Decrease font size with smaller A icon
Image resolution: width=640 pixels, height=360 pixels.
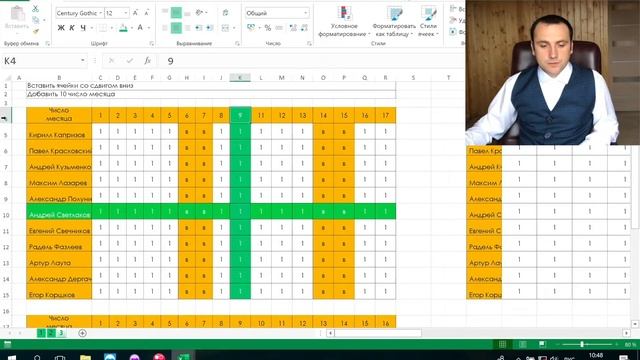tap(146, 13)
